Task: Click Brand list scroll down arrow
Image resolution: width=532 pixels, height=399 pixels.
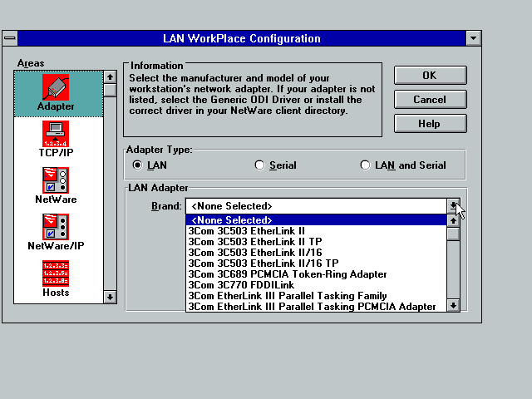Action: click(x=453, y=305)
